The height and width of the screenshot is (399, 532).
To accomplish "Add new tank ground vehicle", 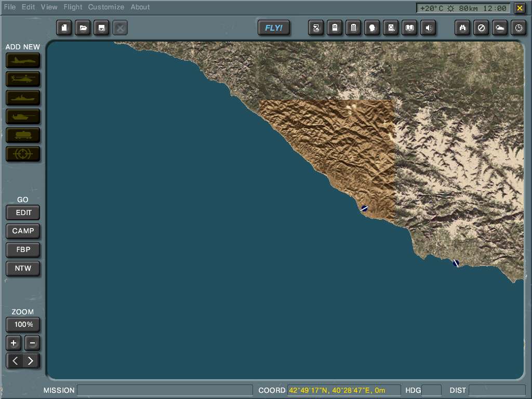I will coord(23,117).
